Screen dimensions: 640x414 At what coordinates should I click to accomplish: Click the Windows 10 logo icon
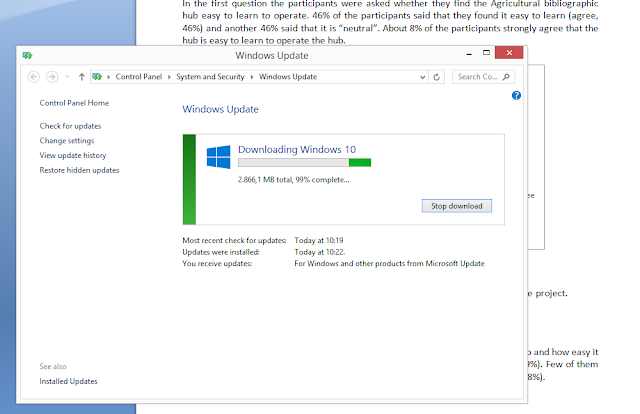pos(218,157)
